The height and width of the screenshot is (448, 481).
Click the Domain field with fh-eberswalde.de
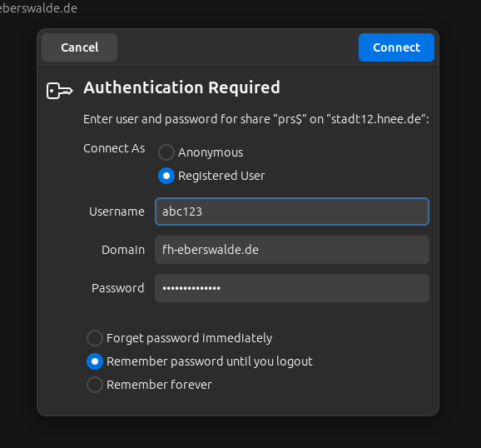292,250
